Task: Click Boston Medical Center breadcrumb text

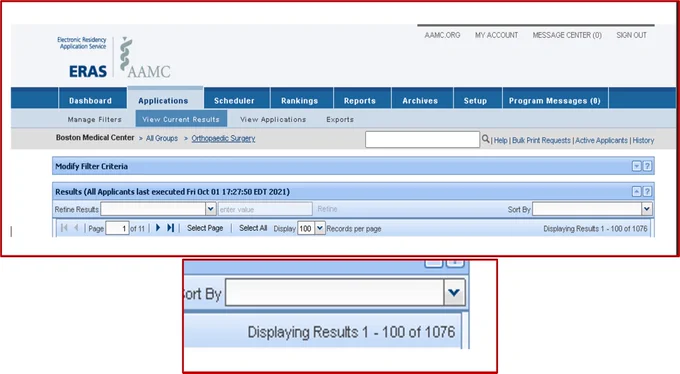Action: [x=95, y=138]
